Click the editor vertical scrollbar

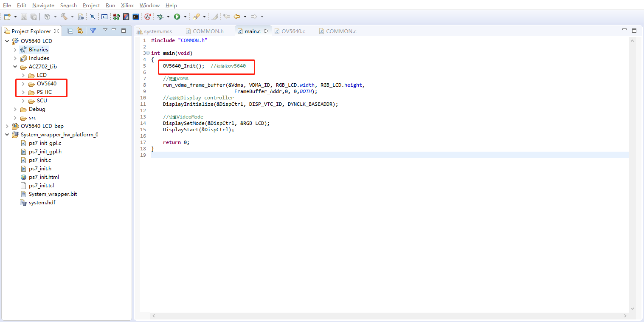pos(632,175)
